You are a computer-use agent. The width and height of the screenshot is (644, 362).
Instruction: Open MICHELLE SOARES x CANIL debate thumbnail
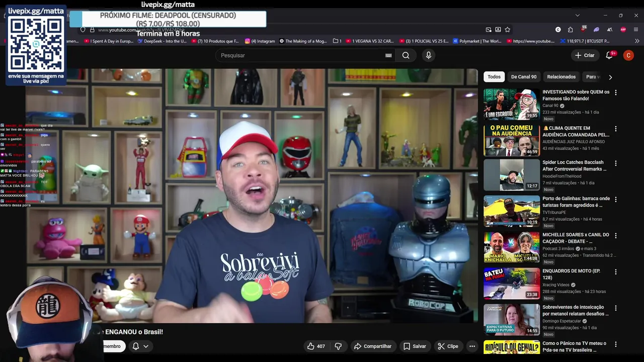point(512,247)
